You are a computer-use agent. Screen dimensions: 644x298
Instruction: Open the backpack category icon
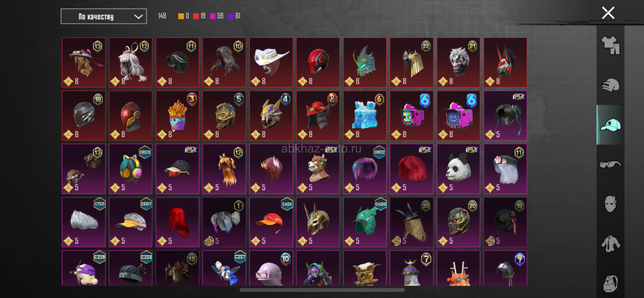(x=610, y=284)
